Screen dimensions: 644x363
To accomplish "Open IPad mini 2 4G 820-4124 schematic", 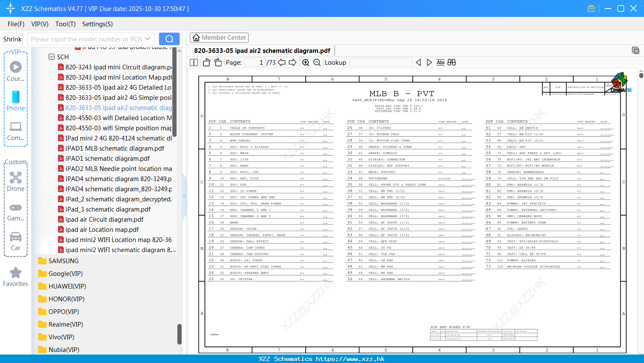I will click(x=115, y=138).
